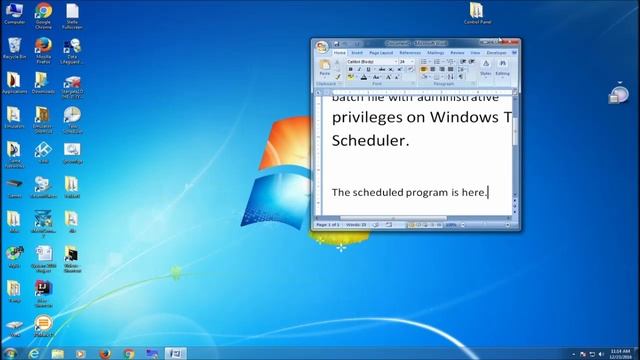Toggle Bold formatting in Word ribbon
The image size is (640, 360).
point(350,69)
